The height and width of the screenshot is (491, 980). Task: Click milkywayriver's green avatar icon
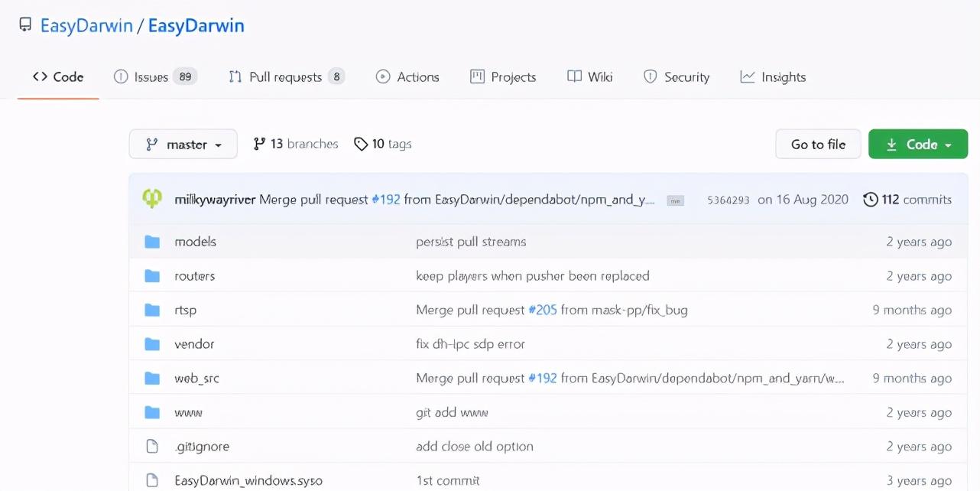152,199
